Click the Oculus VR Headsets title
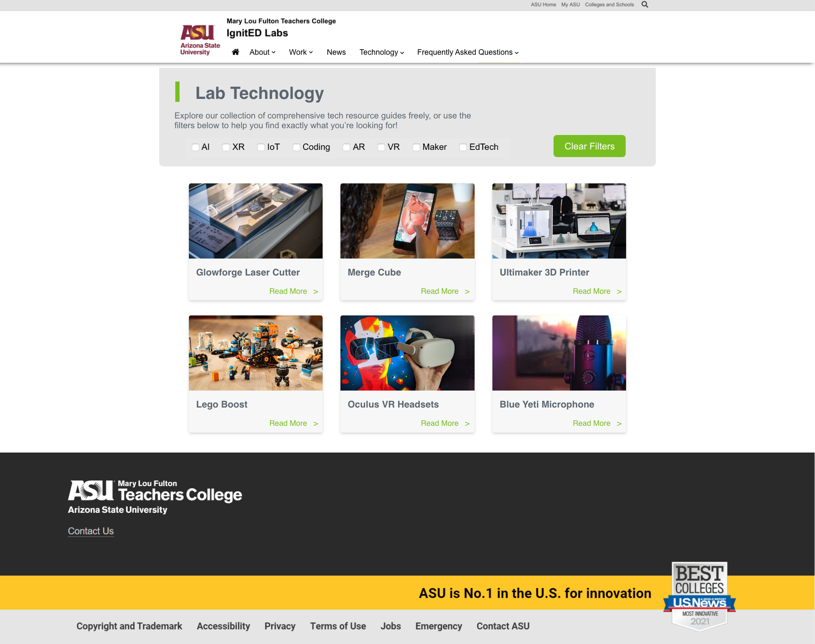Viewport: 815px width, 644px height. (393, 405)
